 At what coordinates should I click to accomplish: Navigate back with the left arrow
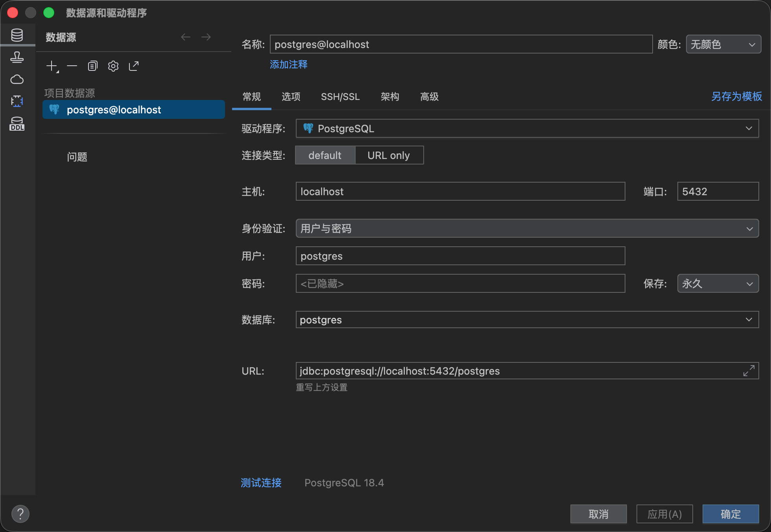coord(186,37)
